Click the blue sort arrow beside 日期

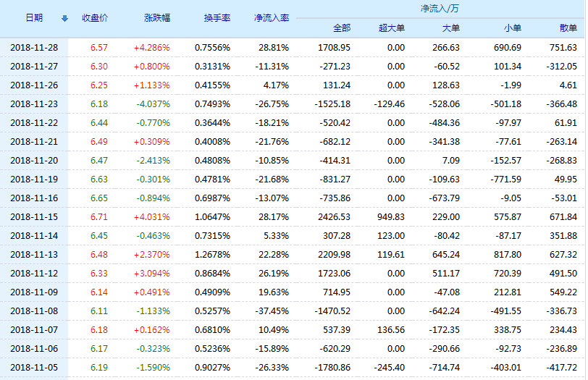[x=64, y=18]
